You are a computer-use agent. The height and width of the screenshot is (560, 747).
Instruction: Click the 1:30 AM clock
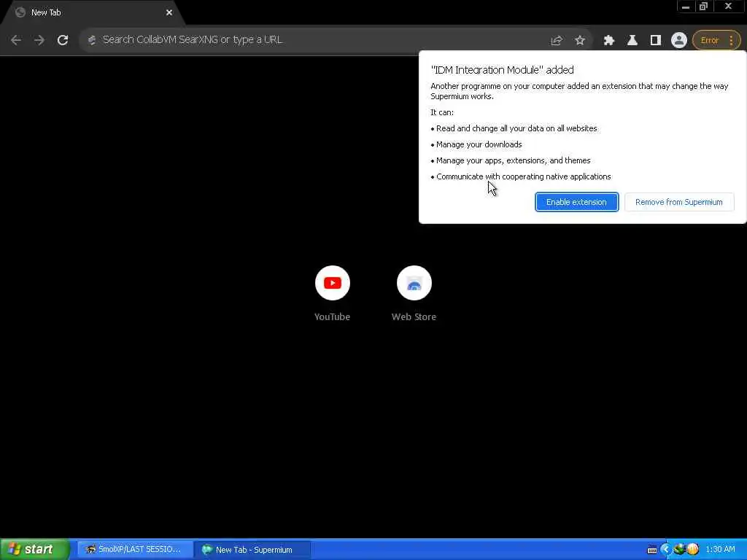pyautogui.click(x=720, y=550)
